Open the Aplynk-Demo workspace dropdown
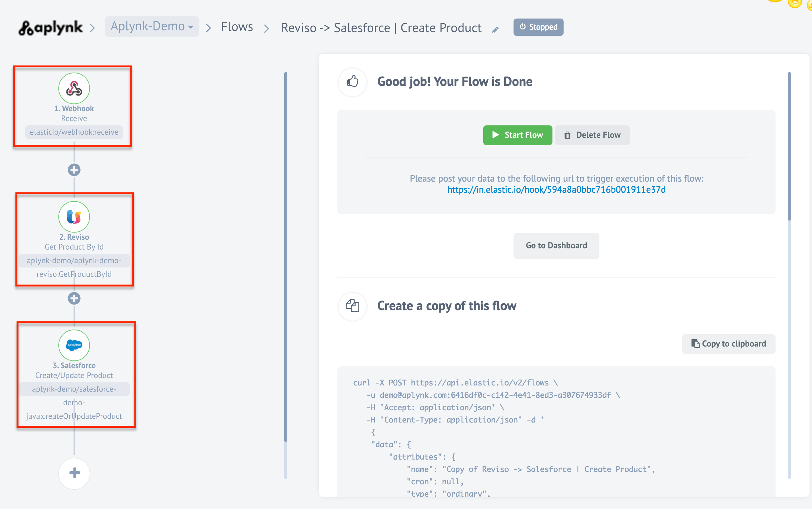The width and height of the screenshot is (812, 509). [x=152, y=26]
